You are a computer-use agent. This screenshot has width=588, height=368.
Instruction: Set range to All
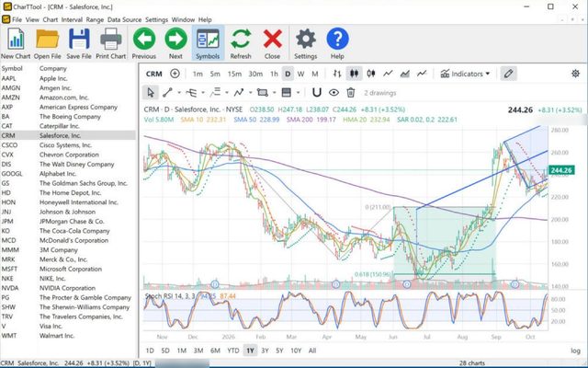click(312, 351)
